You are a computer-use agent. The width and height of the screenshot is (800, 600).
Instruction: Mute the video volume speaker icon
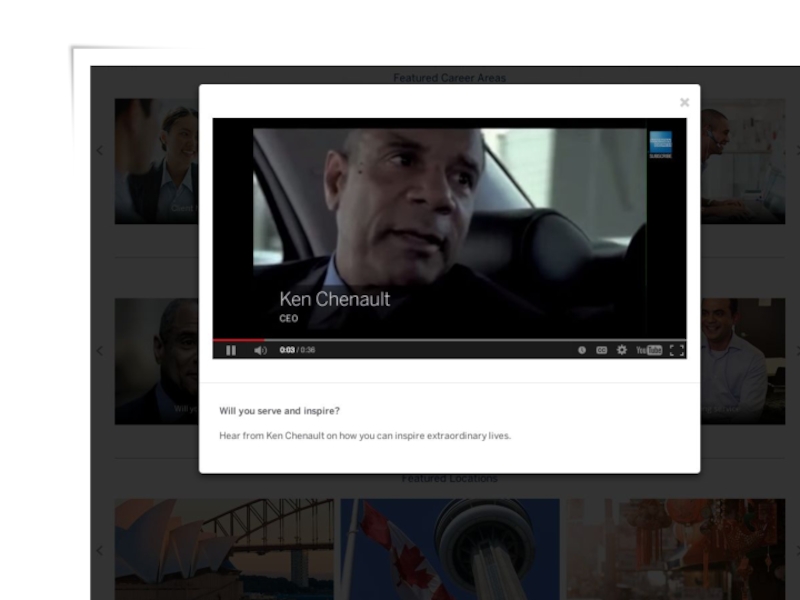pos(260,351)
